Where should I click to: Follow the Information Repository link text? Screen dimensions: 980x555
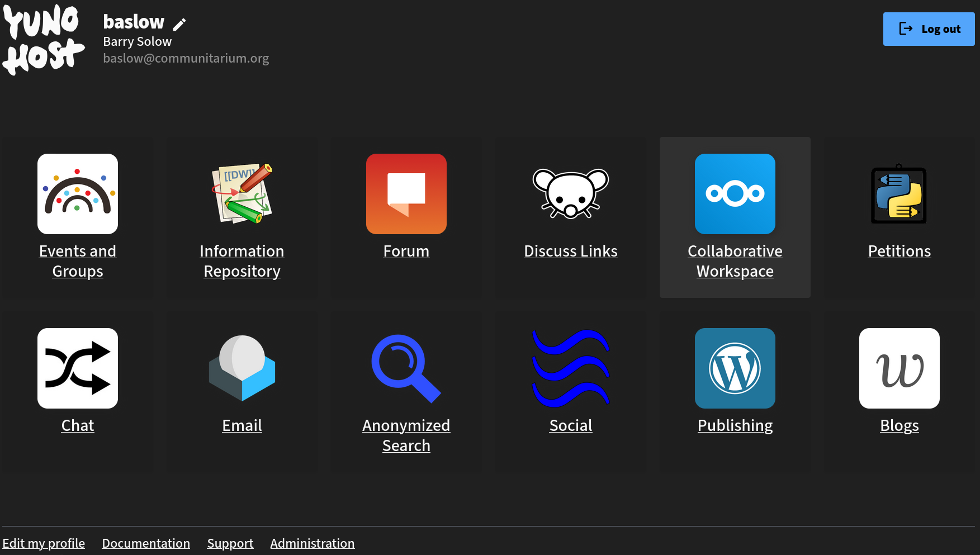242,261
